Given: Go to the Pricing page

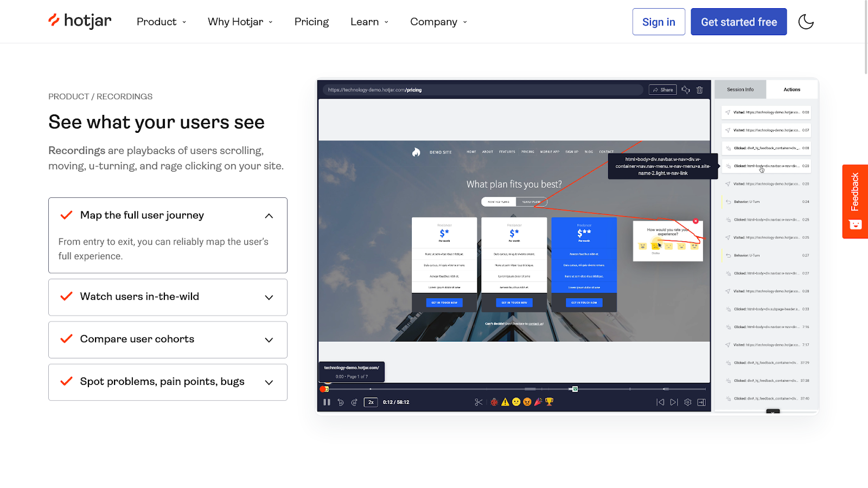Looking at the screenshot, I should pos(311,22).
